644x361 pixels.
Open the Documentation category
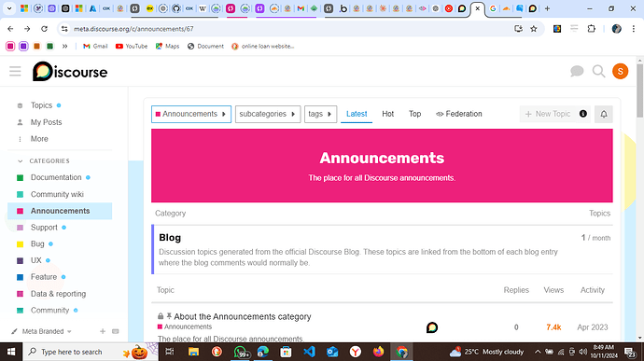(x=56, y=177)
